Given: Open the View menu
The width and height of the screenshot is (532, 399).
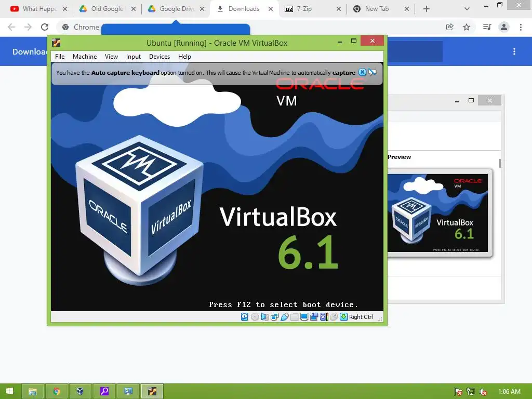Looking at the screenshot, I should tap(111, 57).
